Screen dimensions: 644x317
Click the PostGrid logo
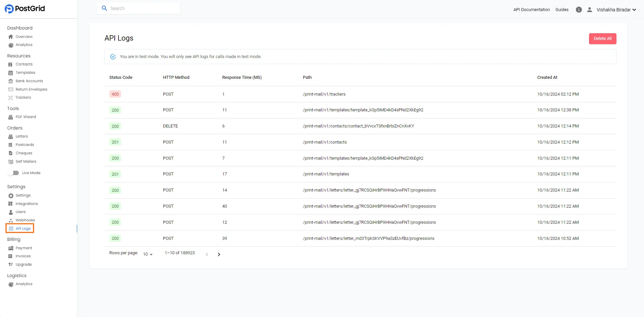tap(25, 9)
